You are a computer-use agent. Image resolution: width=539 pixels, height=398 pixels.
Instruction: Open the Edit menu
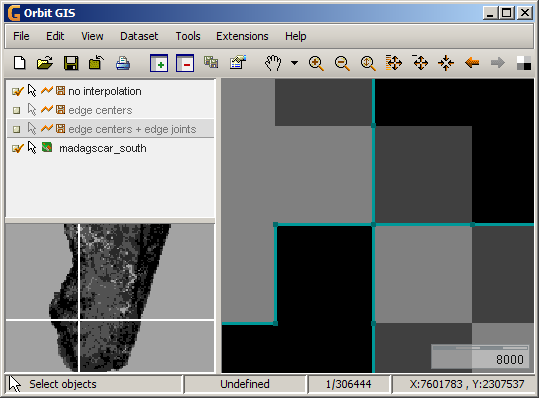point(55,36)
